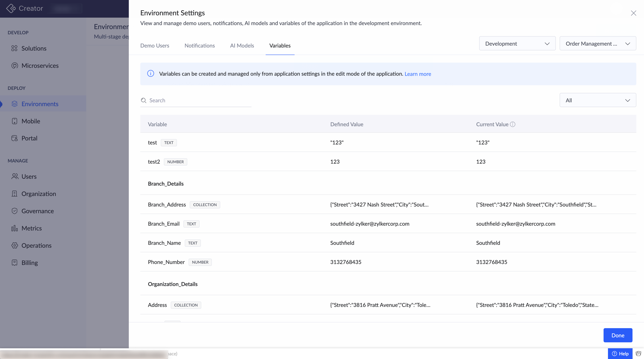This screenshot has height=359, width=644.
Task: Open the Metrics bar chart icon
Action: [15, 228]
